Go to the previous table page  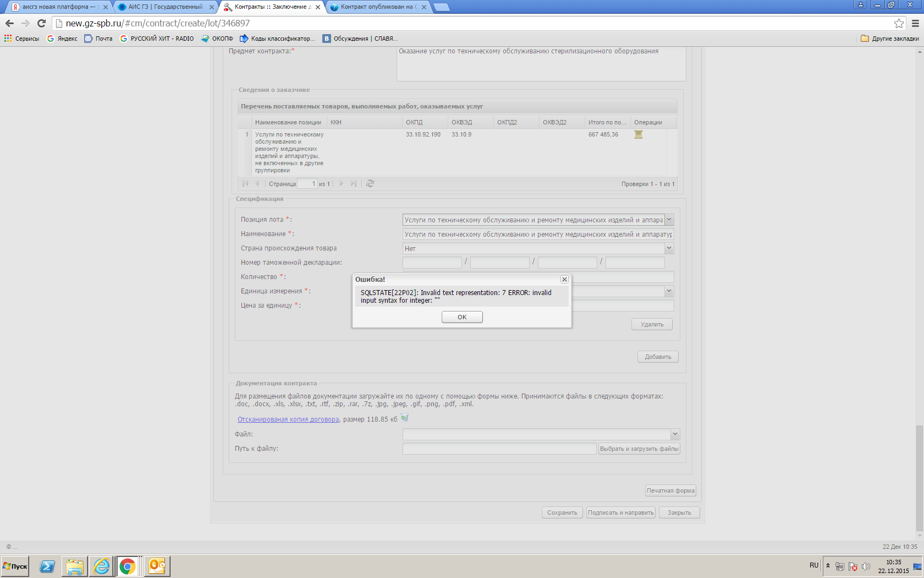click(x=257, y=183)
